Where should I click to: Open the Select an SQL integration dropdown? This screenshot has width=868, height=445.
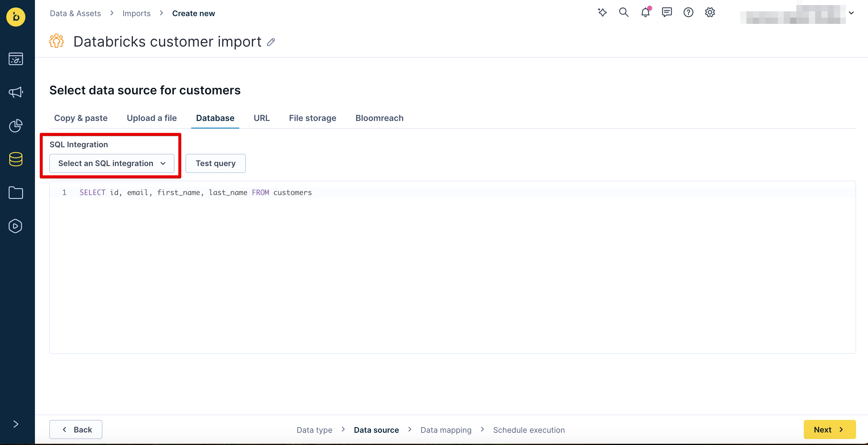pyautogui.click(x=112, y=163)
